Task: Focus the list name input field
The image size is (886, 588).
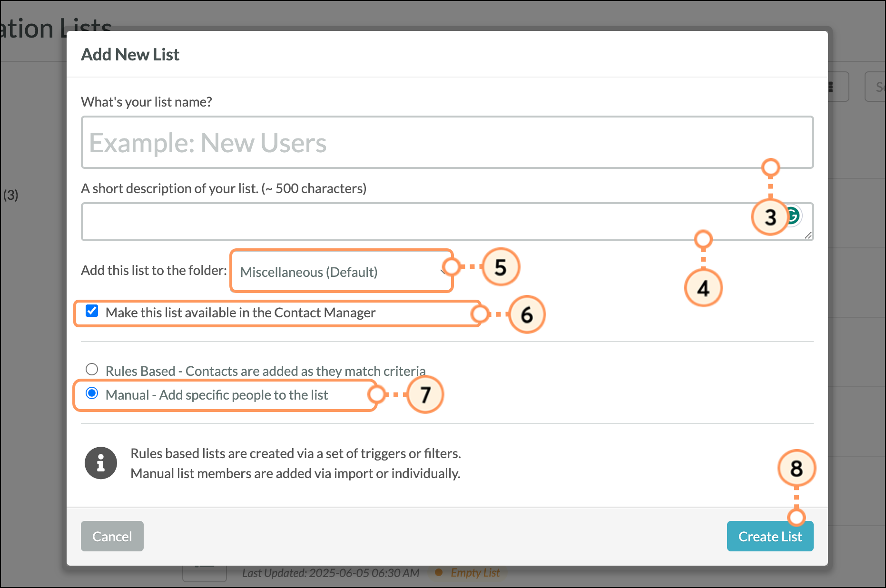Action: [446, 143]
